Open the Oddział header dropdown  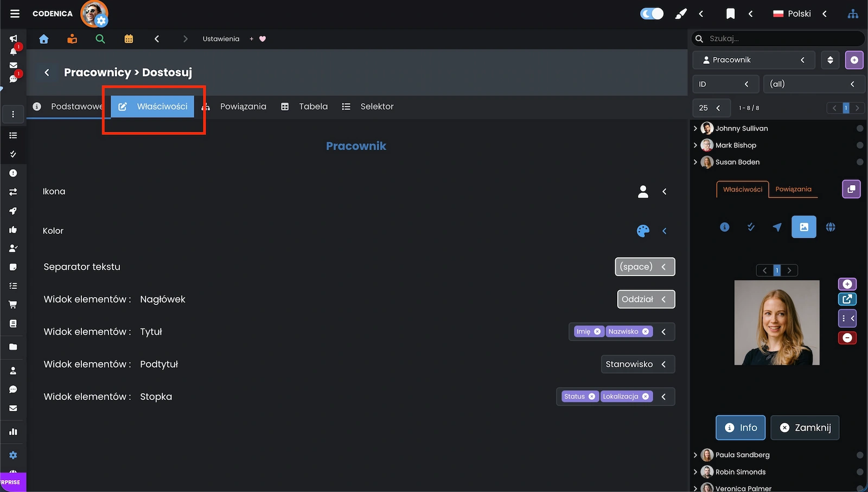646,299
